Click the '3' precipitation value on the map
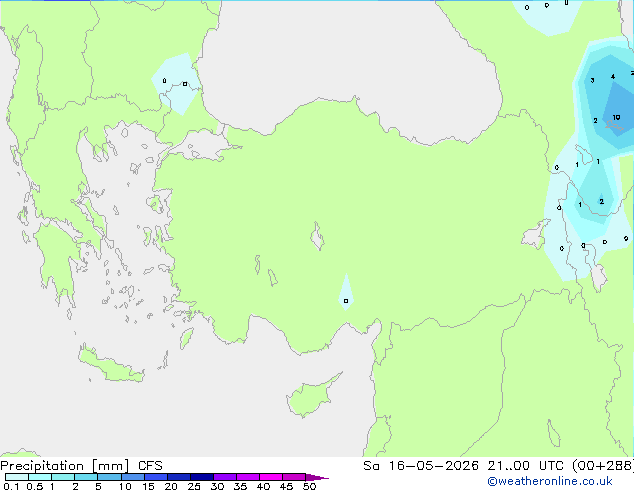634x490 pixels. 592,80
